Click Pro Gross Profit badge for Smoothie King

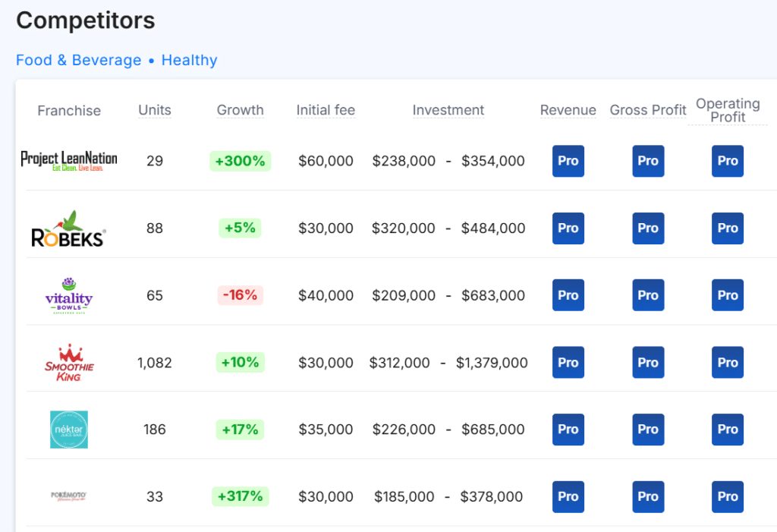pos(648,363)
